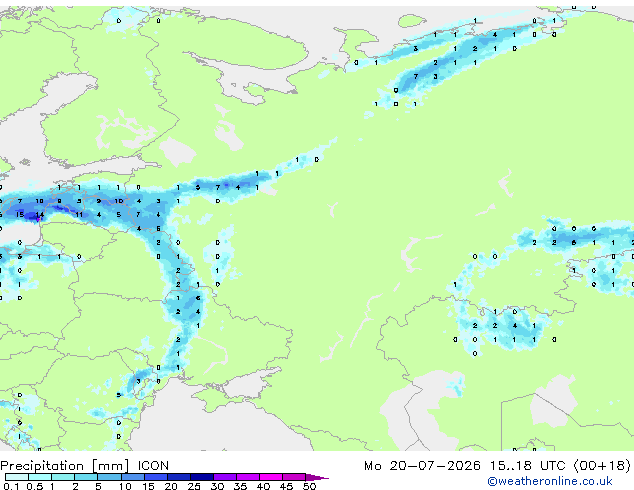Screen dimensions: 634x490
Task: Click the 20–25 mm legend color box
Action: click(178, 477)
